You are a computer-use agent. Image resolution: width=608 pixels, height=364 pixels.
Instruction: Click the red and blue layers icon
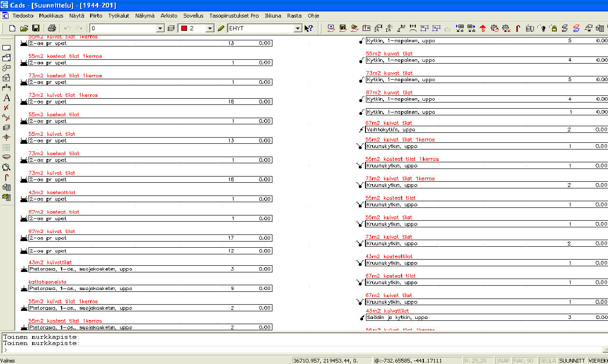[576, 28]
